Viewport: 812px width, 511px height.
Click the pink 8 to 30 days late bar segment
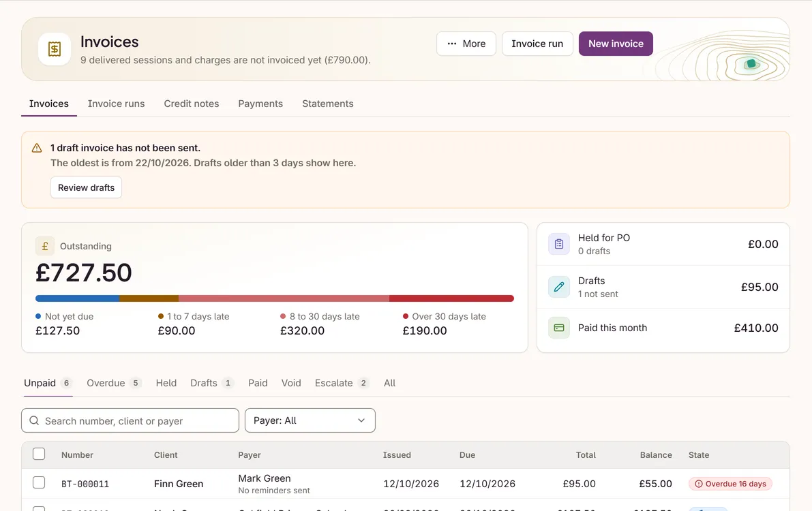(284, 298)
